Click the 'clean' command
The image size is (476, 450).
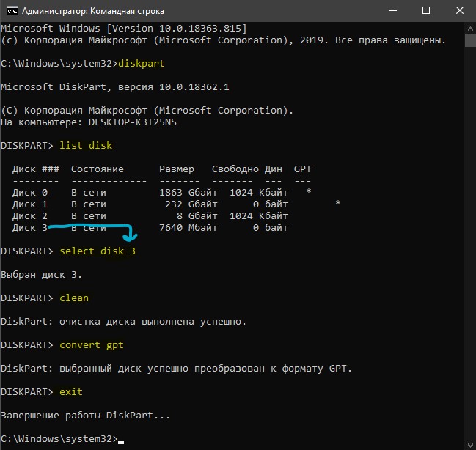74,298
